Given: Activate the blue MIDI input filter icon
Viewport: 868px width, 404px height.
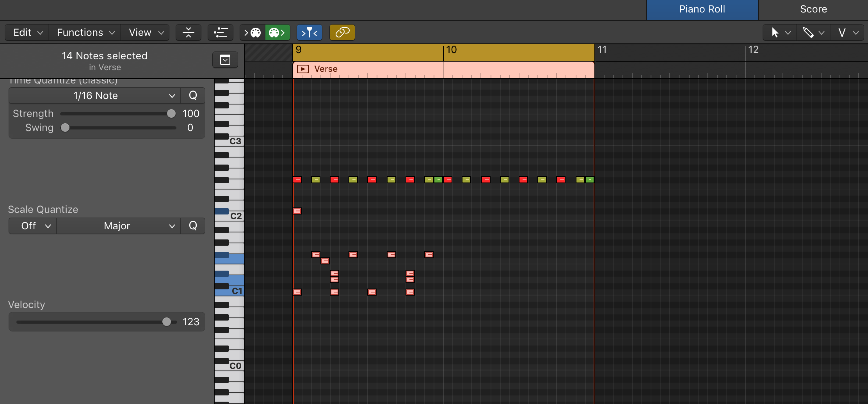Looking at the screenshot, I should click(309, 32).
